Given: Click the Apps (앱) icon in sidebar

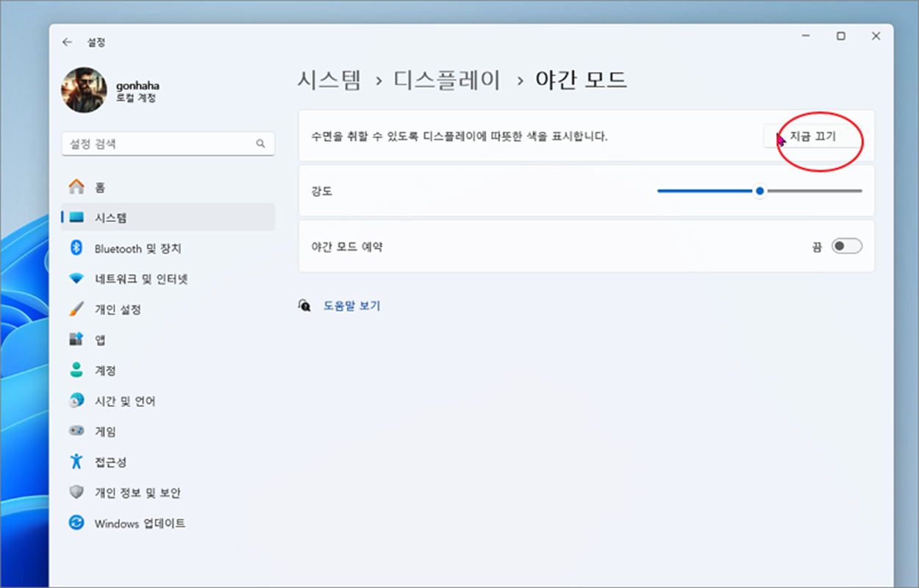Looking at the screenshot, I should [76, 340].
